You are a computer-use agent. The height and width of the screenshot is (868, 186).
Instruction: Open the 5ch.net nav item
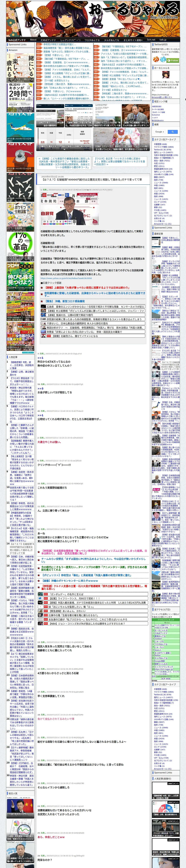click(x=151, y=40)
